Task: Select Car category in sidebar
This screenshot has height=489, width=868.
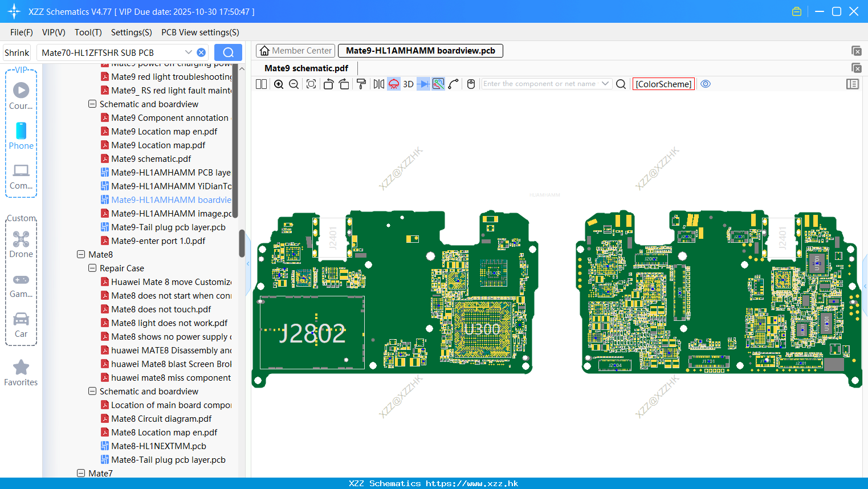Action: [x=21, y=324]
